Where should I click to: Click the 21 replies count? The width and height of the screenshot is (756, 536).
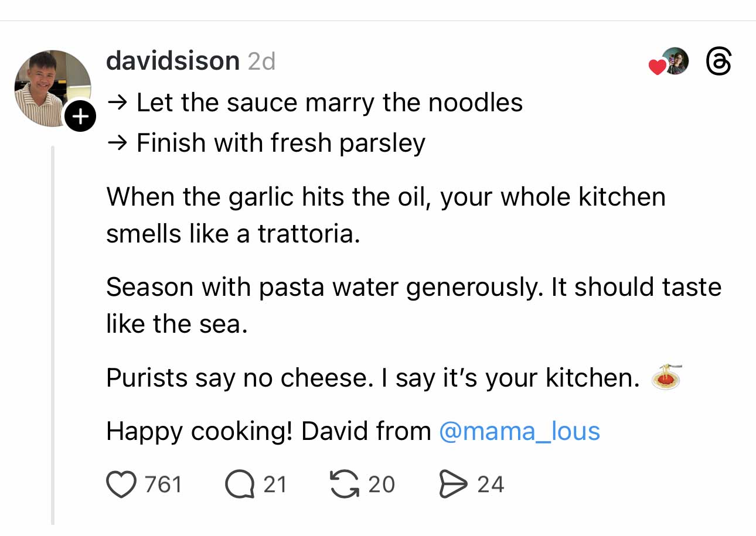click(275, 485)
